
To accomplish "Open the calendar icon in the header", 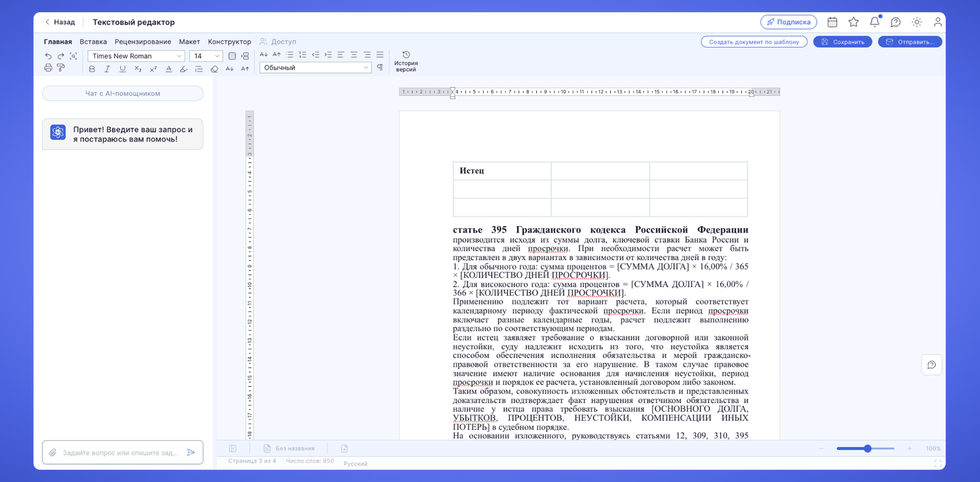I will click(832, 22).
